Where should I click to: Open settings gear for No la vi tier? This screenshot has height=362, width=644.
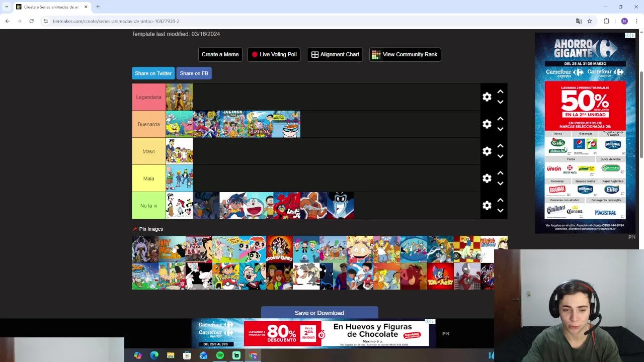coord(487,206)
